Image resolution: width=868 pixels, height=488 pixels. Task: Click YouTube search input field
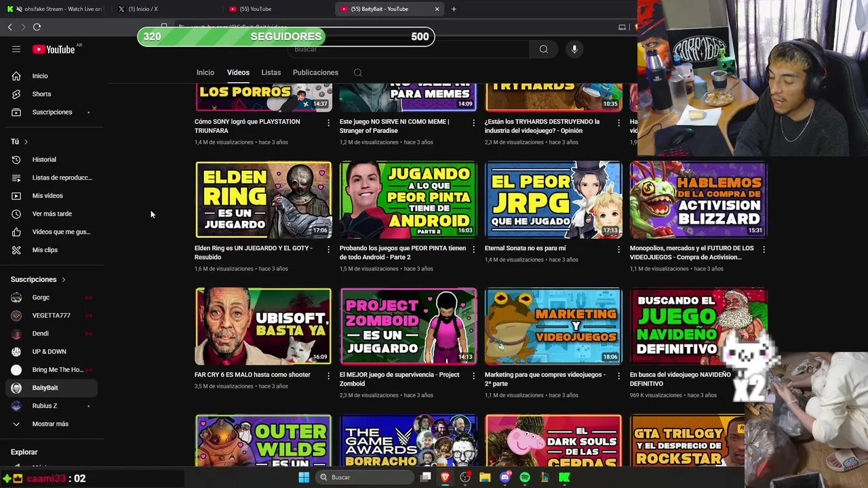(x=409, y=49)
